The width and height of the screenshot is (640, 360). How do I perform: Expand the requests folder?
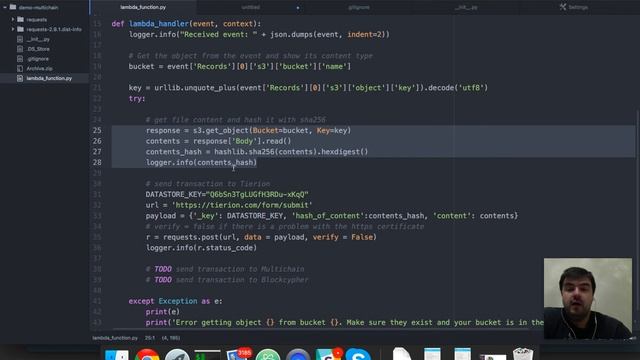point(13,19)
